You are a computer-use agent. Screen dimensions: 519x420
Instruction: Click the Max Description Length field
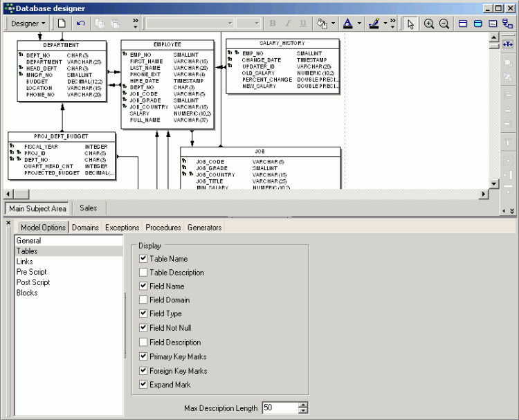280,408
